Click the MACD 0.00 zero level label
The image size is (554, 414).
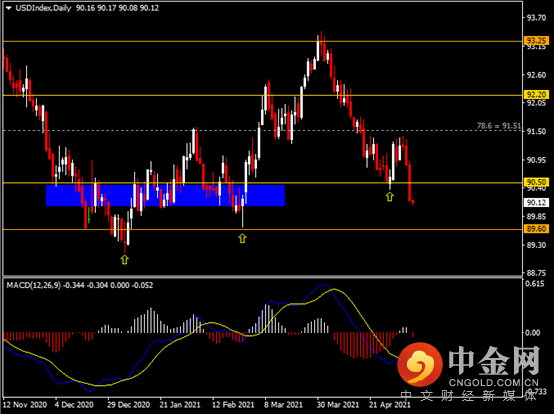[x=532, y=333]
